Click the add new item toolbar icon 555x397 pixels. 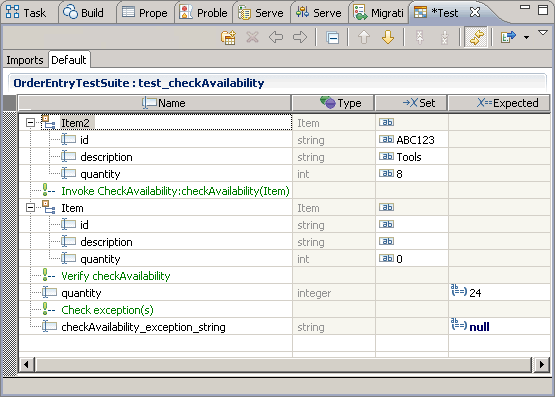point(228,37)
